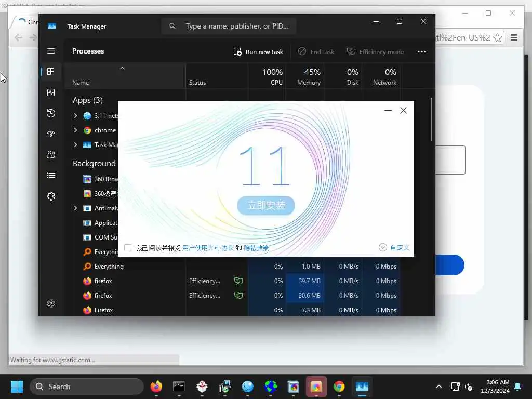Screen dimensions: 532x399
Task: Open the Users sidebar icon
Action: tap(51, 155)
